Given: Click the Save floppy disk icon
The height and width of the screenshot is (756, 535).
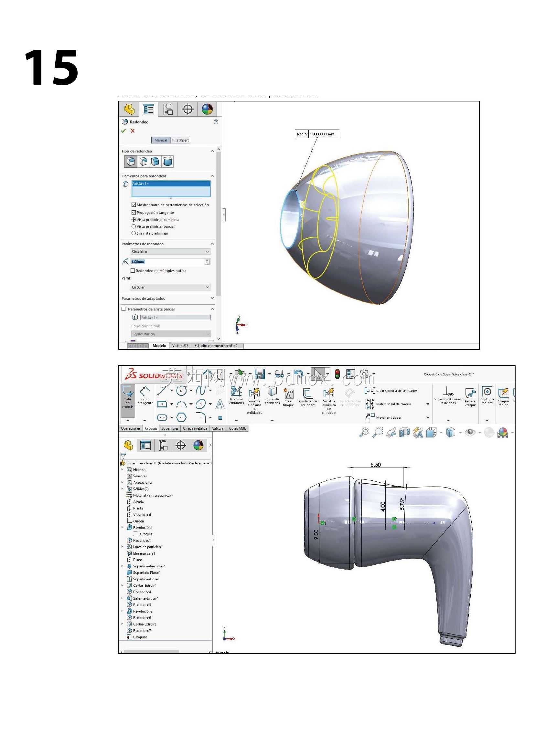Looking at the screenshot, I should 260,374.
